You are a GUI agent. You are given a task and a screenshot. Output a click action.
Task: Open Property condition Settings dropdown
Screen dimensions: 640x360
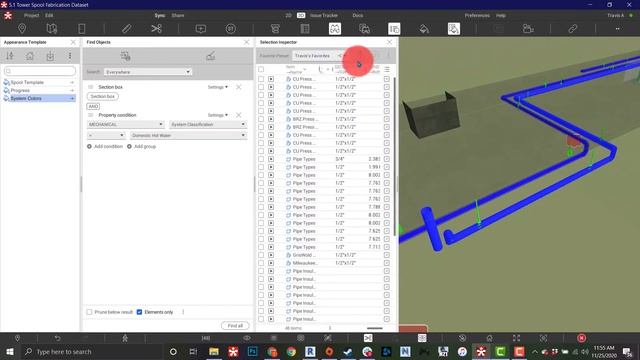[x=218, y=115]
